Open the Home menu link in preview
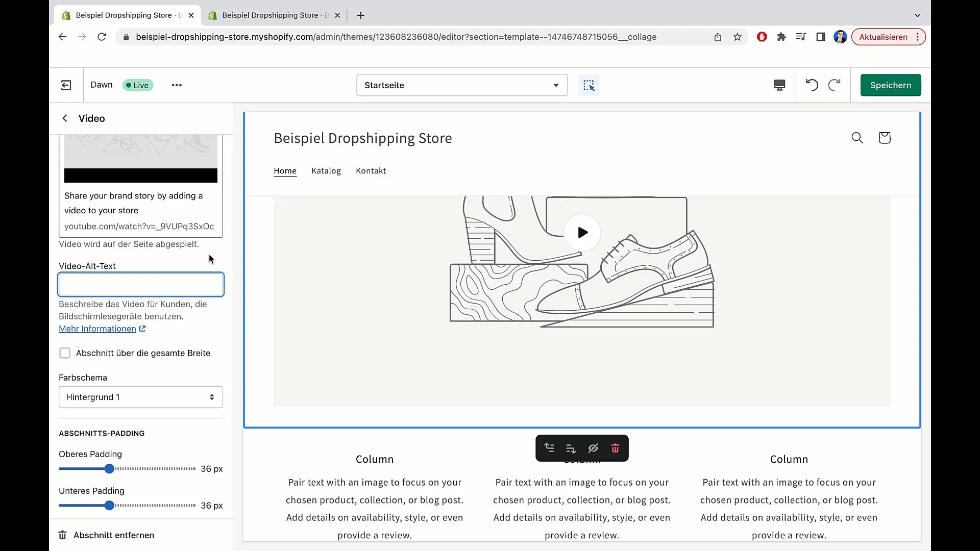Viewport: 980px width, 551px height. click(285, 171)
